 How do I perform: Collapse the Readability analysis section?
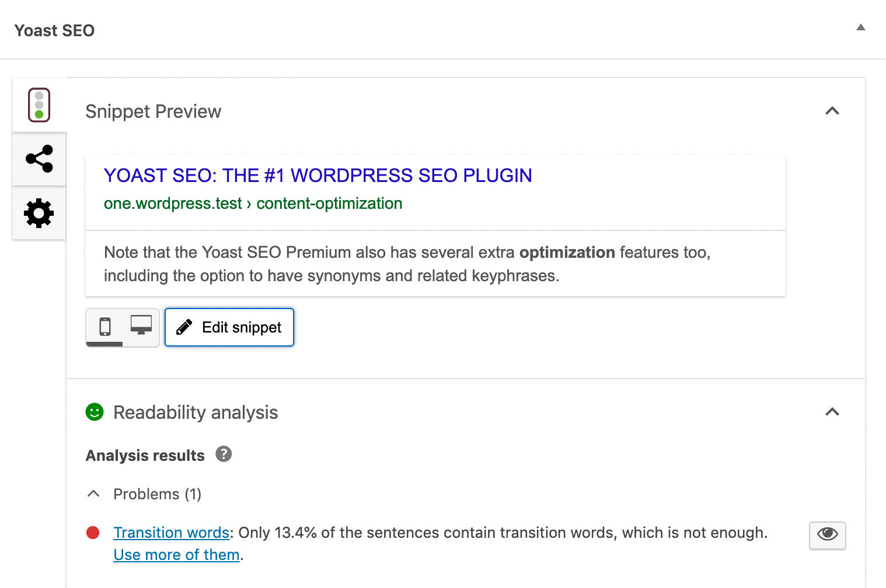pyautogui.click(x=833, y=412)
